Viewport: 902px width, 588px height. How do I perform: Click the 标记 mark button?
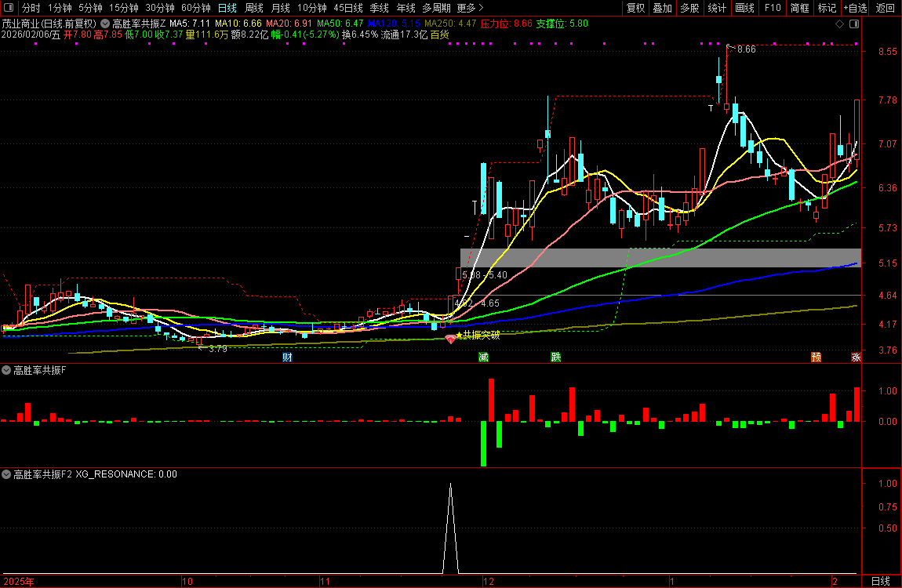827,8
